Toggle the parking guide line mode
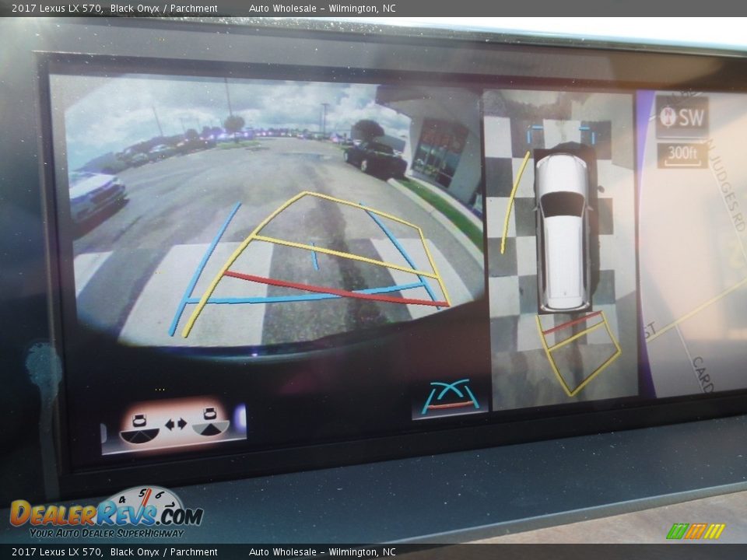The height and width of the screenshot is (560, 747). [x=450, y=397]
